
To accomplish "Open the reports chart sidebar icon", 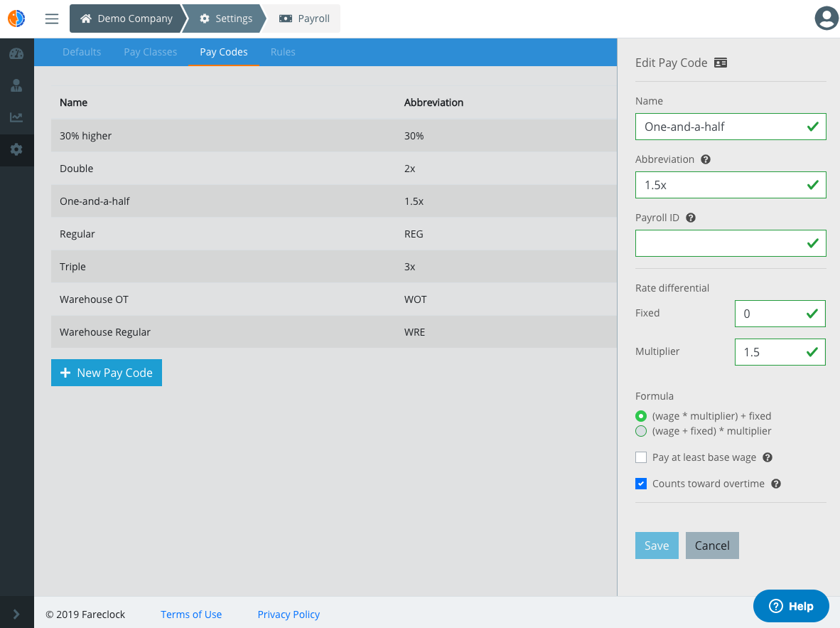I will [16, 117].
